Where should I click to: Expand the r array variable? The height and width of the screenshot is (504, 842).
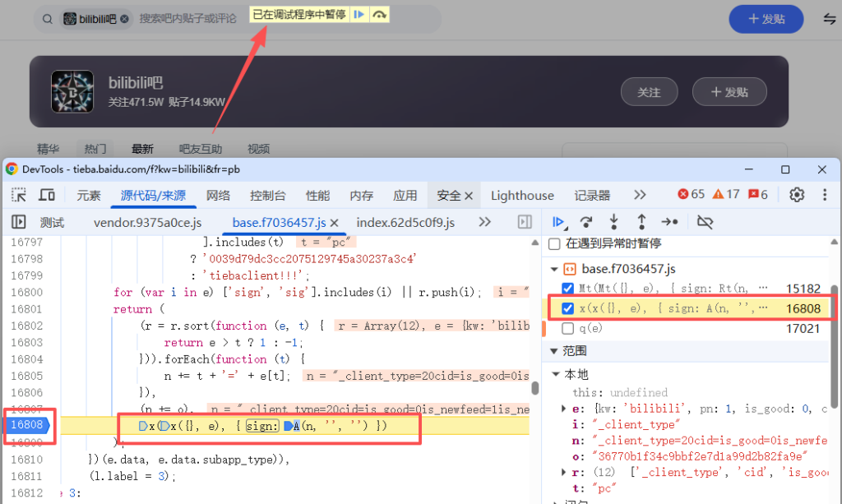pyautogui.click(x=564, y=473)
